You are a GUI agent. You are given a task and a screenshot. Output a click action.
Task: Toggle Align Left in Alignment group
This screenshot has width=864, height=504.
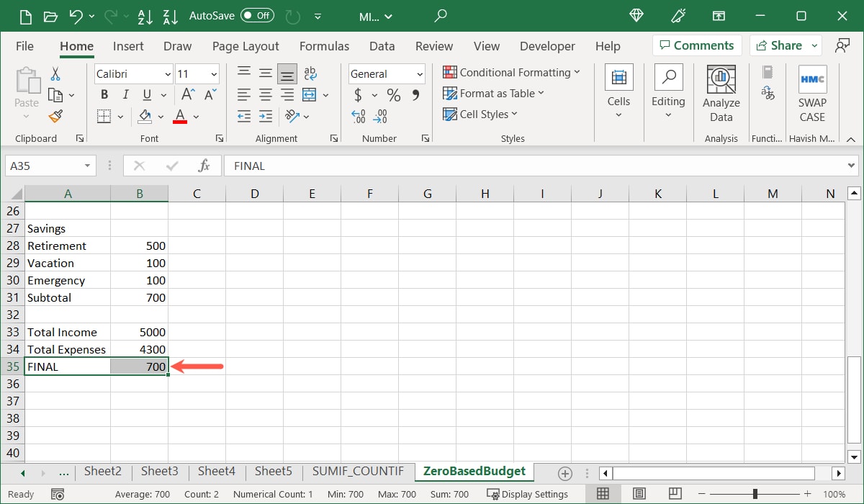coord(244,94)
